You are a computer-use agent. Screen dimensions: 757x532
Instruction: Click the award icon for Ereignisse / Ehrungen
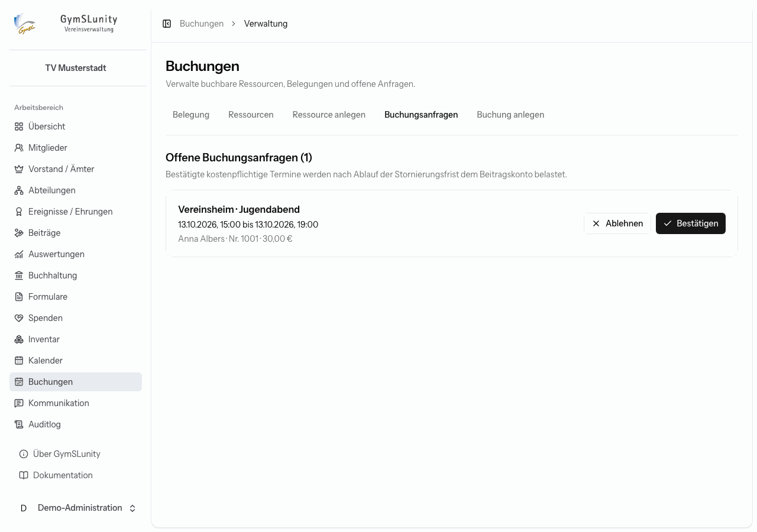point(19,212)
